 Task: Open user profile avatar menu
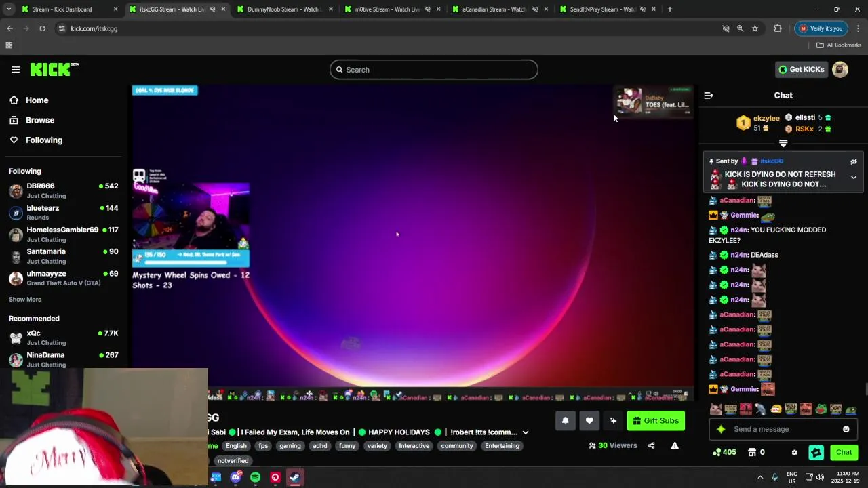pyautogui.click(x=840, y=69)
